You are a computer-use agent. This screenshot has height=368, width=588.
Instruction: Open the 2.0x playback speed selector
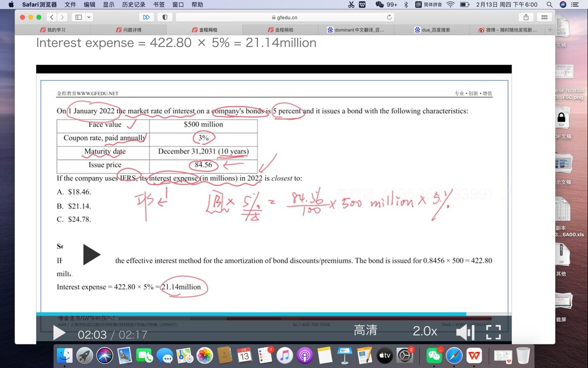tap(425, 331)
